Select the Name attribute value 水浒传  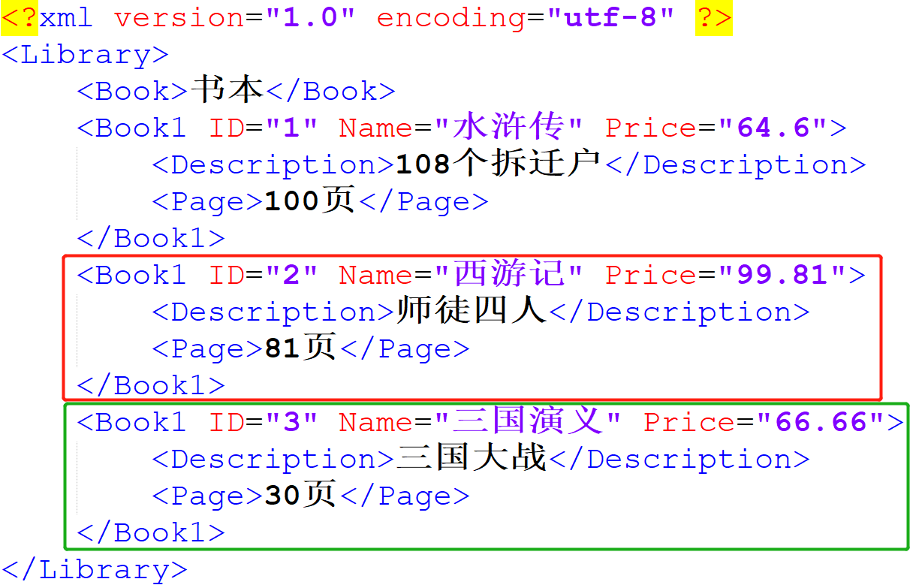tap(508, 127)
